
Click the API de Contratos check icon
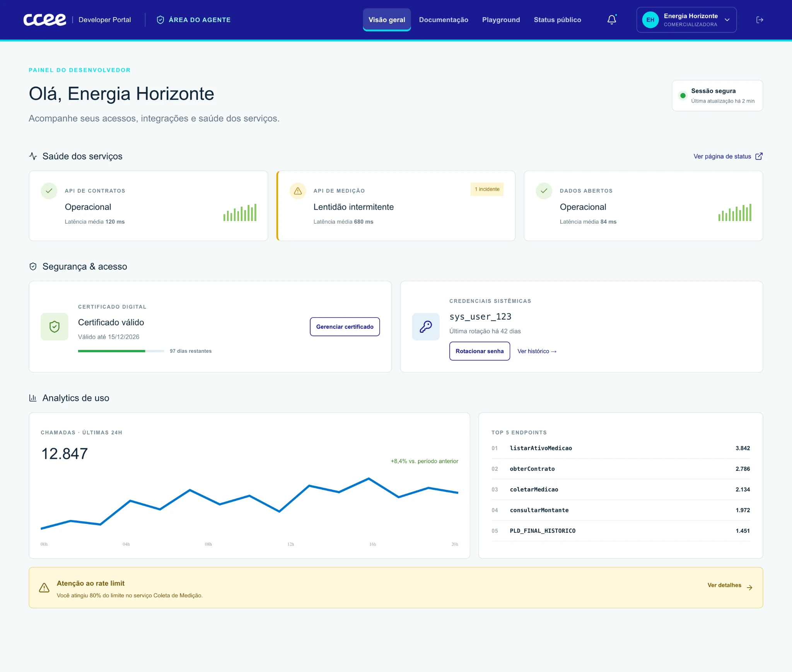[x=49, y=191]
